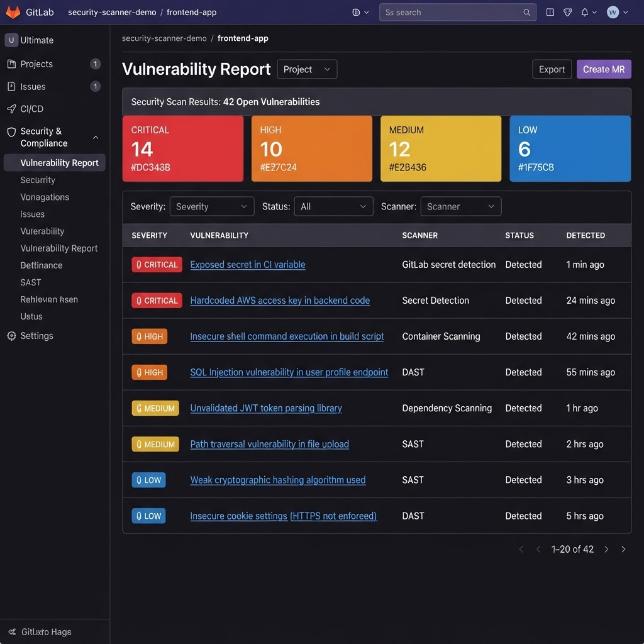Click the Projects sidebar icon
Image resolution: width=644 pixels, height=644 pixels.
[11, 64]
